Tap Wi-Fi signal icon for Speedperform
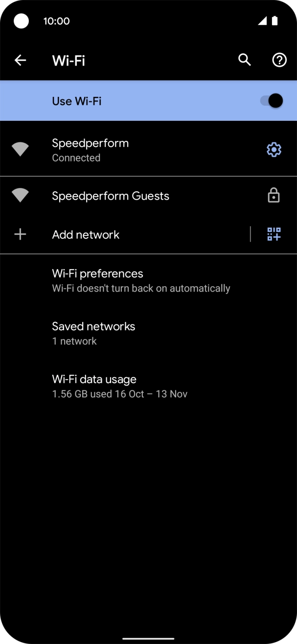The height and width of the screenshot is (644, 297). tap(20, 150)
